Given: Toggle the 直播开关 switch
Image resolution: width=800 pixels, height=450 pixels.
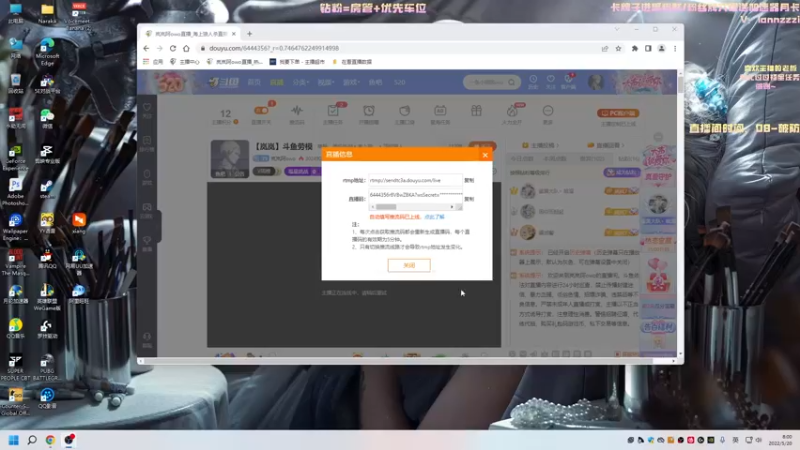Looking at the screenshot, I should click(261, 111).
